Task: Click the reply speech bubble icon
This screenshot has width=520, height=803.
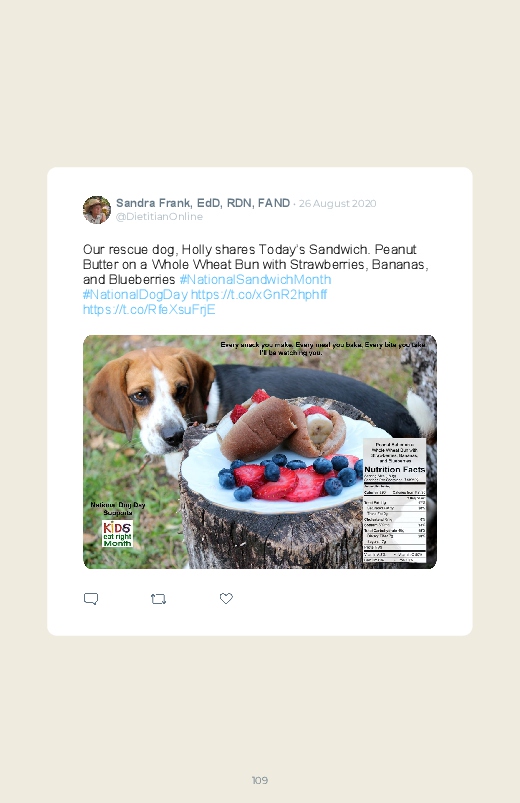Action: tap(91, 599)
